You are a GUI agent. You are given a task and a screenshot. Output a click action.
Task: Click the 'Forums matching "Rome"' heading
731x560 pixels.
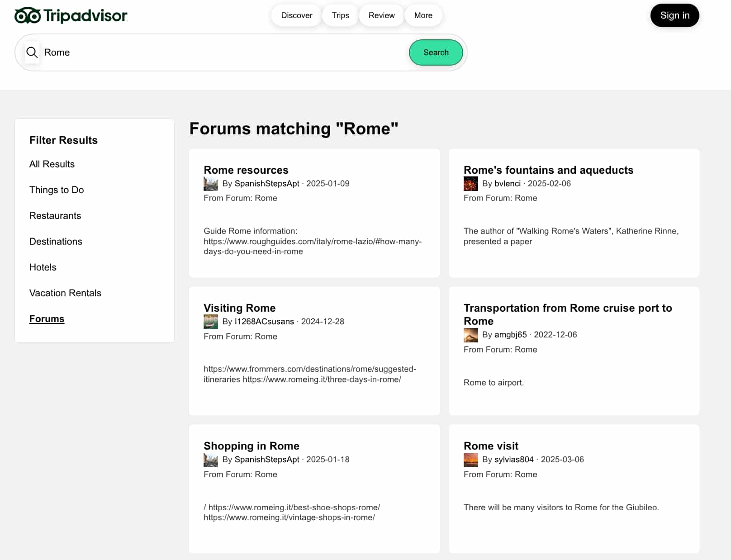(x=294, y=129)
